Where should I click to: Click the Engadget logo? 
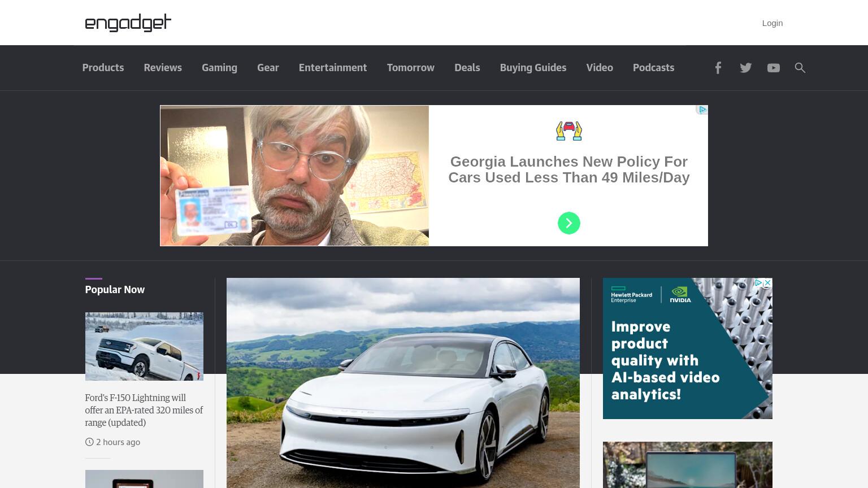pyautogui.click(x=128, y=23)
